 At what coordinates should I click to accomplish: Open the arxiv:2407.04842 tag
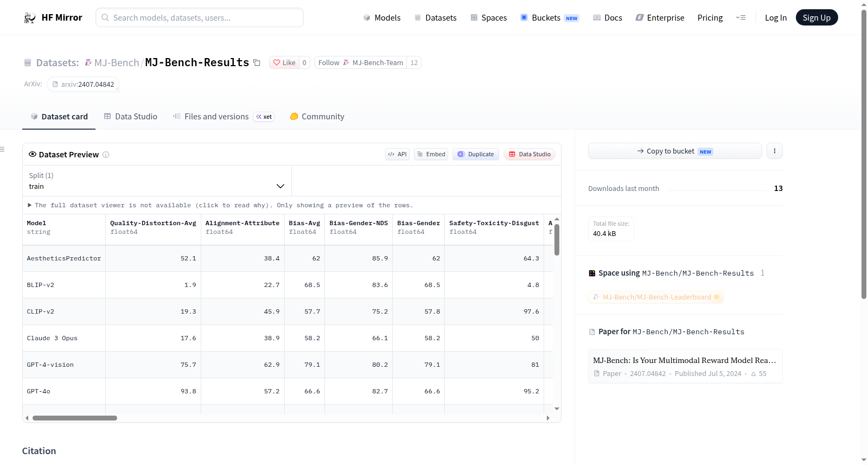(83, 85)
